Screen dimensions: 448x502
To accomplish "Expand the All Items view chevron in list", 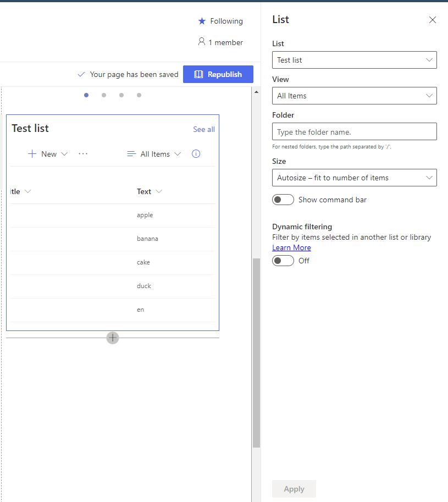I will [178, 154].
